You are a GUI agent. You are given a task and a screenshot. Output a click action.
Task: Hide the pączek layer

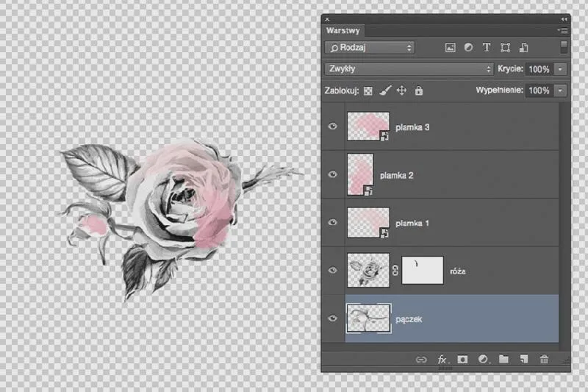tap(333, 318)
